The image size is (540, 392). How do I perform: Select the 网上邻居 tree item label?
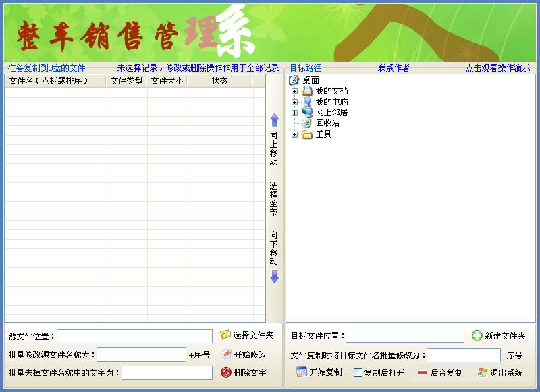tap(331, 112)
